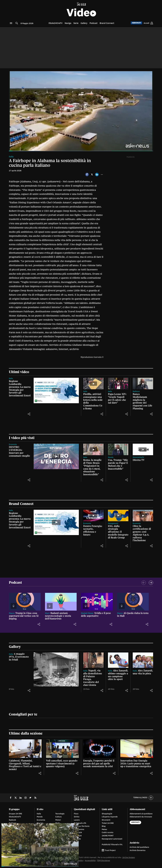Share the 6 maggio 1976 terremoto gallery
The width and height of the screenshot is (162, 868).
click(x=29, y=690)
